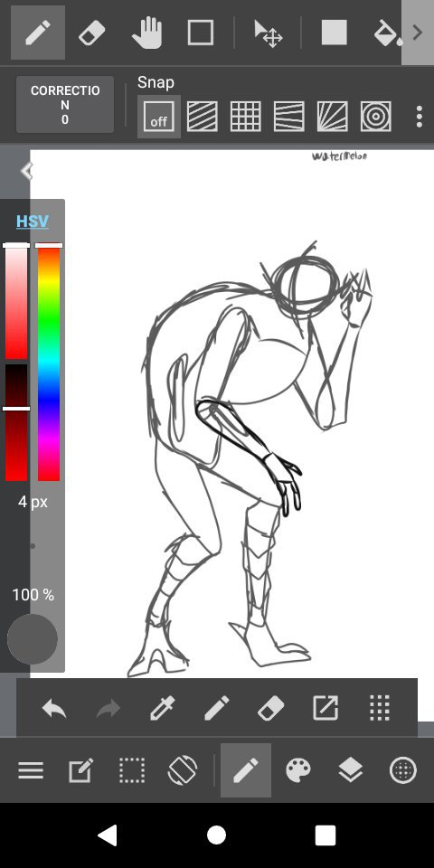Pick the Eyedropper tool in the shortcut bar
Image resolution: width=434 pixels, height=868 pixels.
click(163, 707)
